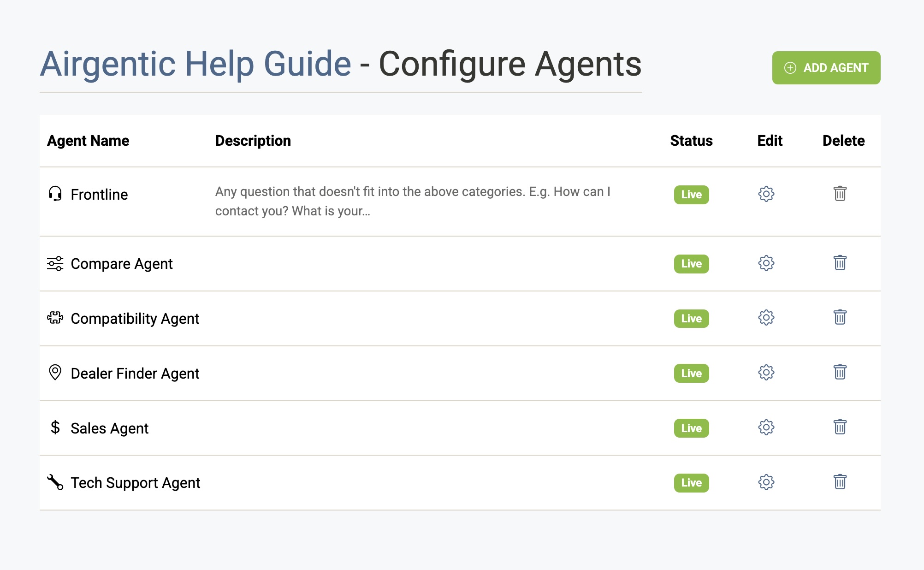Select the Compare Agent sliders icon
Image resolution: width=924 pixels, height=570 pixels.
[55, 264]
